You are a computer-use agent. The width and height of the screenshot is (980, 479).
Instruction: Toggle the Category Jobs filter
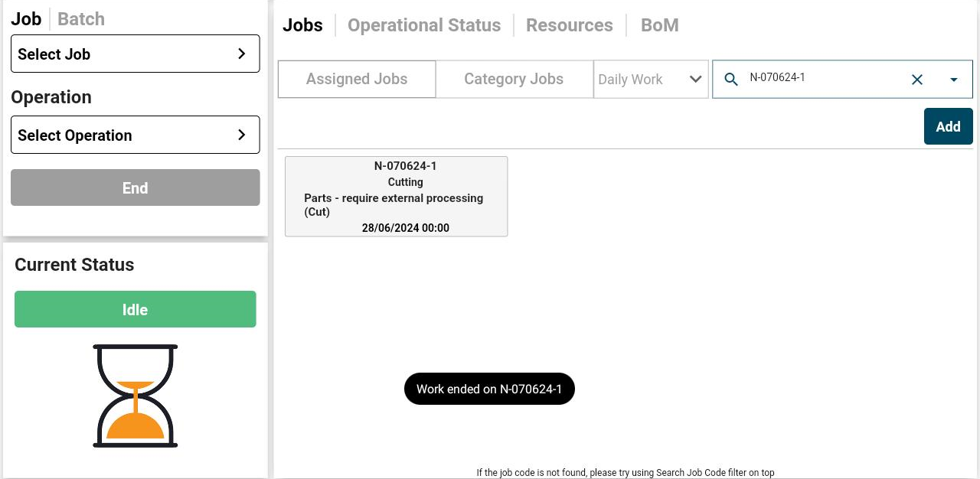(514, 80)
